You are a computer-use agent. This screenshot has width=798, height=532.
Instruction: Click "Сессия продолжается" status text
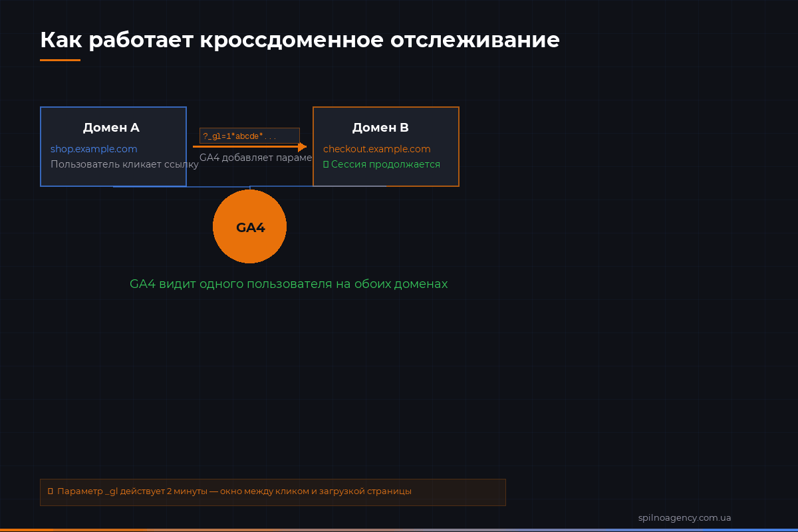coord(386,164)
